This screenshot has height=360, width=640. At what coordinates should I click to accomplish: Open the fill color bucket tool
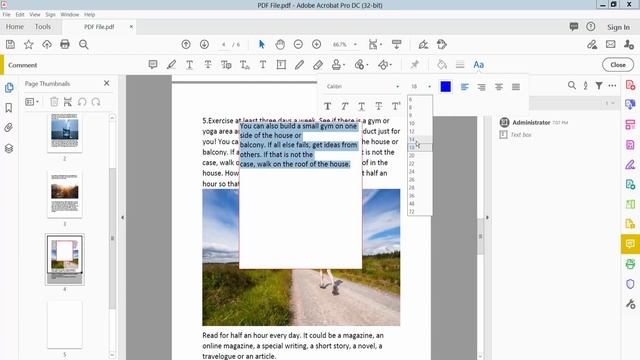[442, 64]
